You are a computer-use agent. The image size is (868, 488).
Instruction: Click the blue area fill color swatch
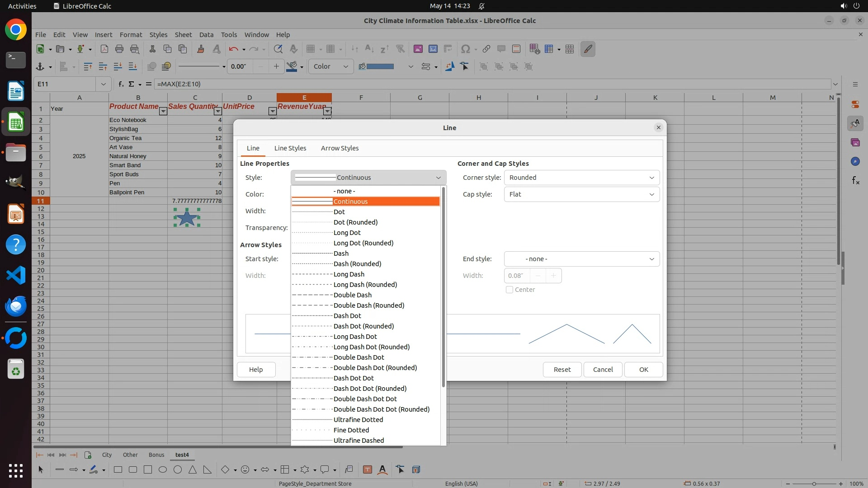[380, 67]
